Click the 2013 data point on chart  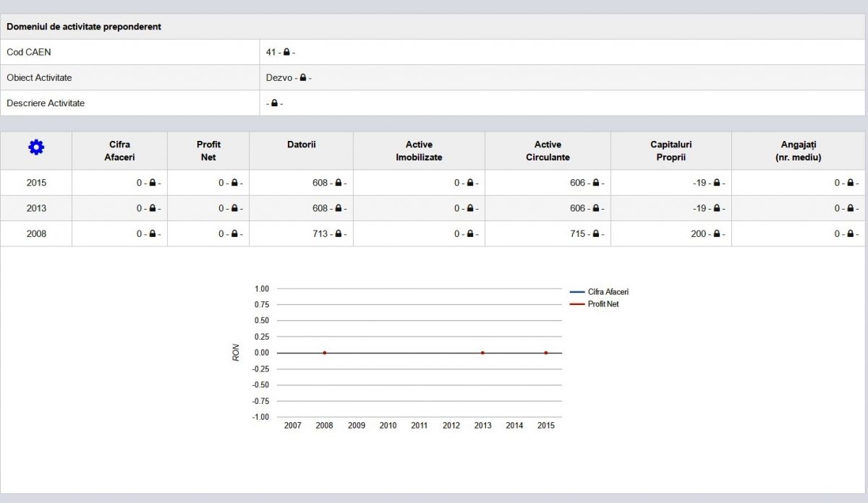click(x=482, y=353)
